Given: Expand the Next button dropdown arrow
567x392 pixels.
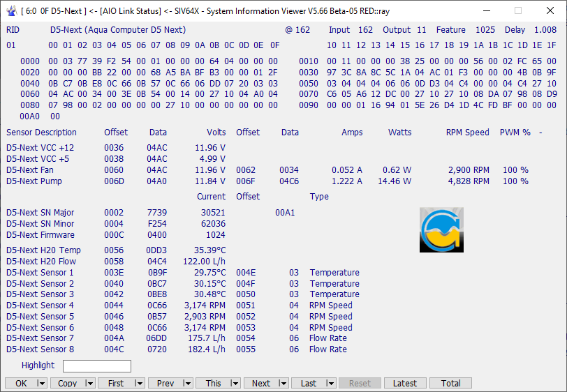Looking at the screenshot, I should (x=283, y=383).
